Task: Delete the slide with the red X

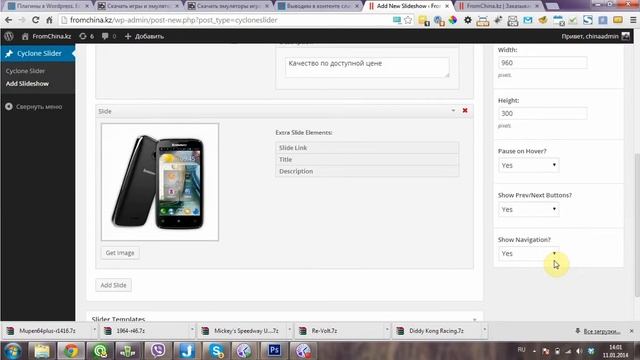Action: click(465, 111)
